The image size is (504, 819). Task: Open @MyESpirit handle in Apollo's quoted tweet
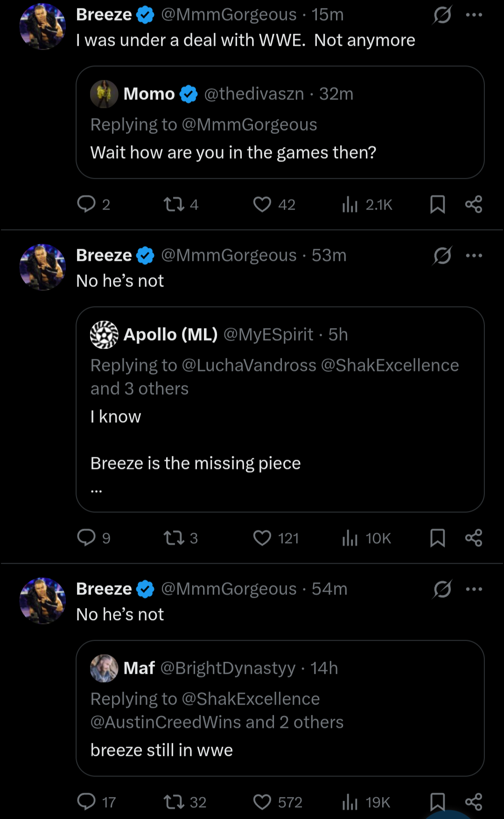coord(268,335)
